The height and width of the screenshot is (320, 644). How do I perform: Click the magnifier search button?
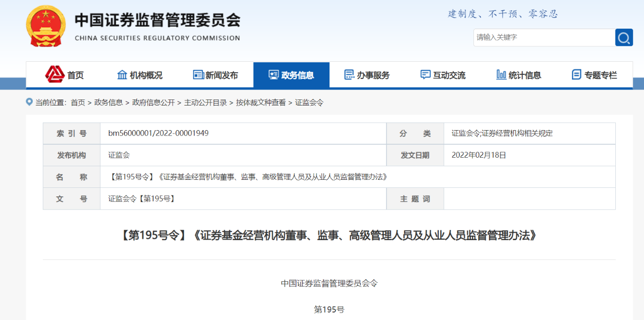[x=624, y=37]
